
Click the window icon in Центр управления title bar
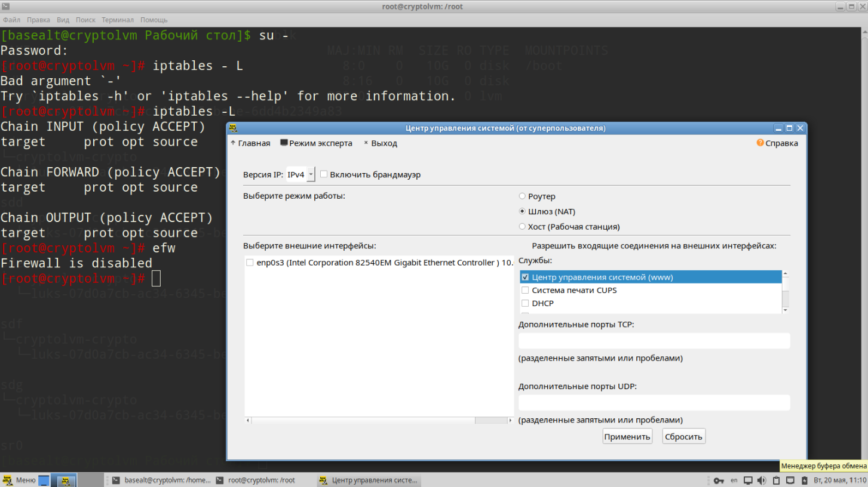tap(233, 128)
